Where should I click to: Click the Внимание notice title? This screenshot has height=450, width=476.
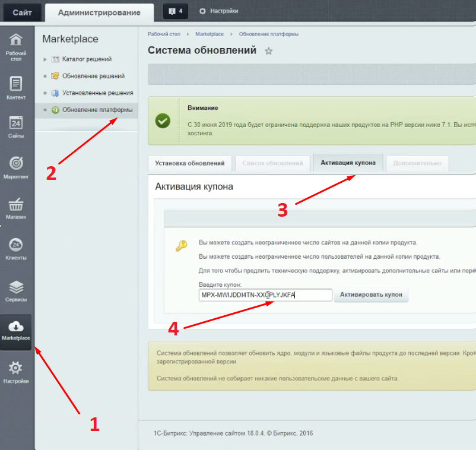click(203, 108)
